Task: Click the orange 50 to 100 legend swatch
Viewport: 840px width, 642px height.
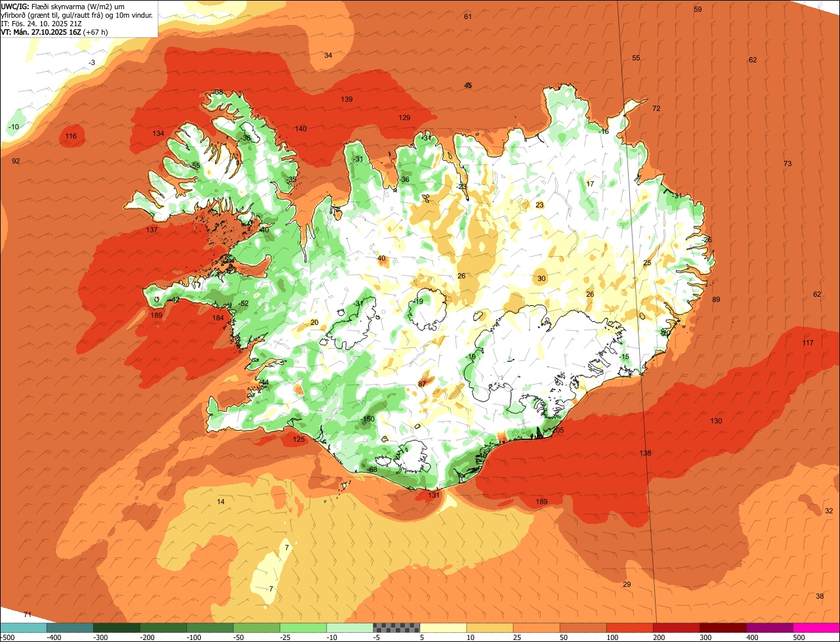Action: point(582,628)
